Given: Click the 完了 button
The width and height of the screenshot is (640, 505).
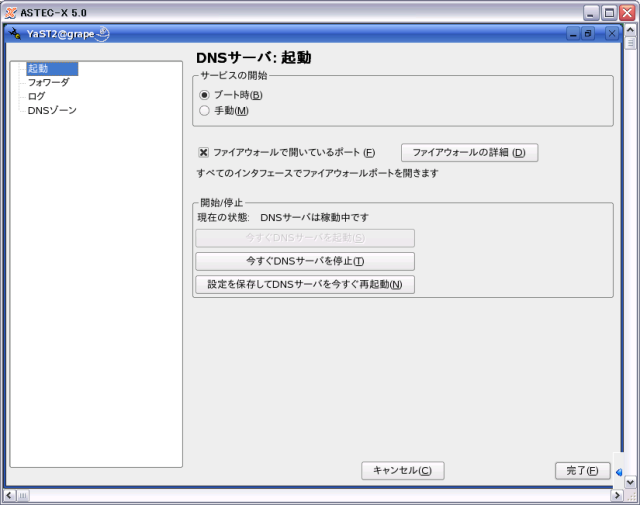Looking at the screenshot, I should [582, 471].
